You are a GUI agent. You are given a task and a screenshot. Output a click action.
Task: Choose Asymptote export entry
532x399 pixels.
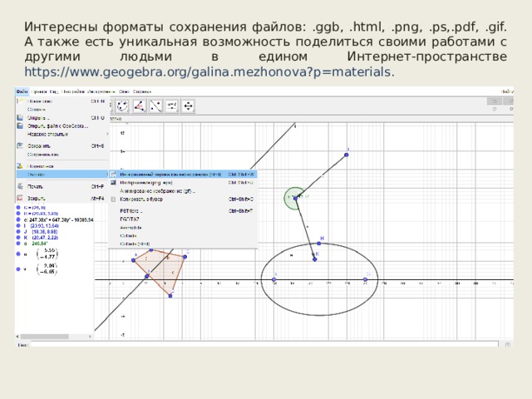point(183,228)
